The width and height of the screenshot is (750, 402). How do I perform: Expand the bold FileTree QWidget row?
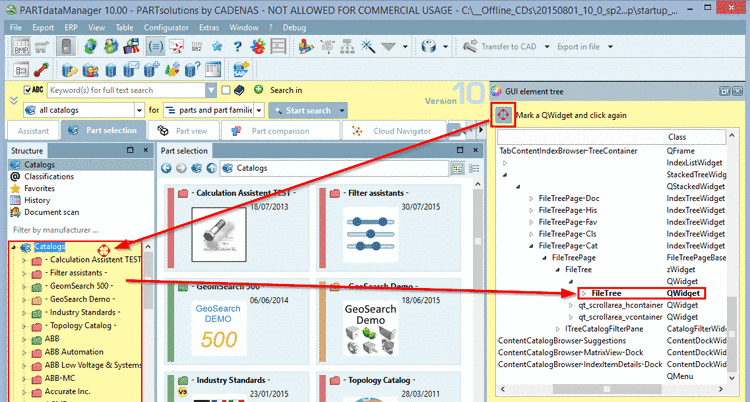(584, 293)
